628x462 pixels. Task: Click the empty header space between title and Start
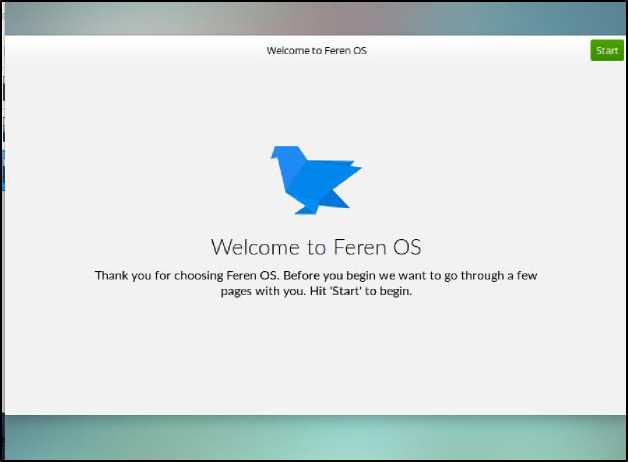tap(479, 50)
